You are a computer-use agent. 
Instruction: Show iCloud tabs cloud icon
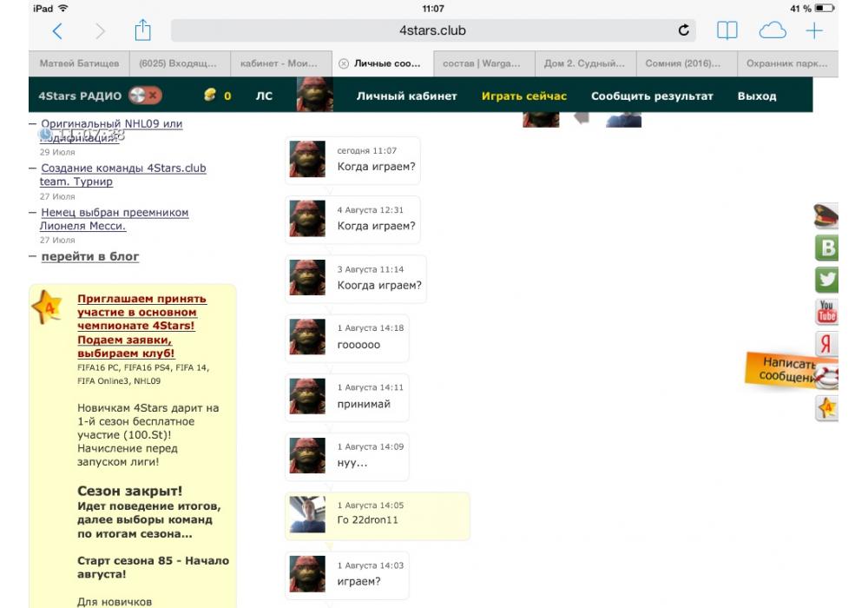(773, 30)
